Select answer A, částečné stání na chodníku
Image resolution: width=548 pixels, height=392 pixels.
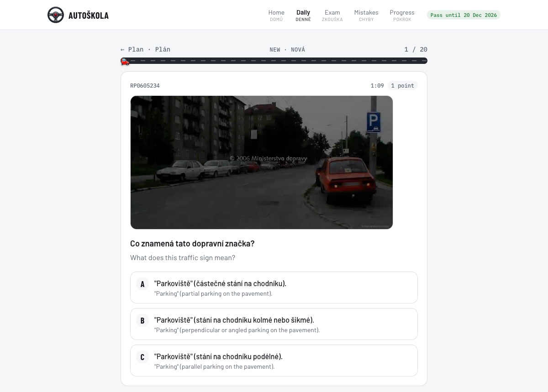click(274, 287)
